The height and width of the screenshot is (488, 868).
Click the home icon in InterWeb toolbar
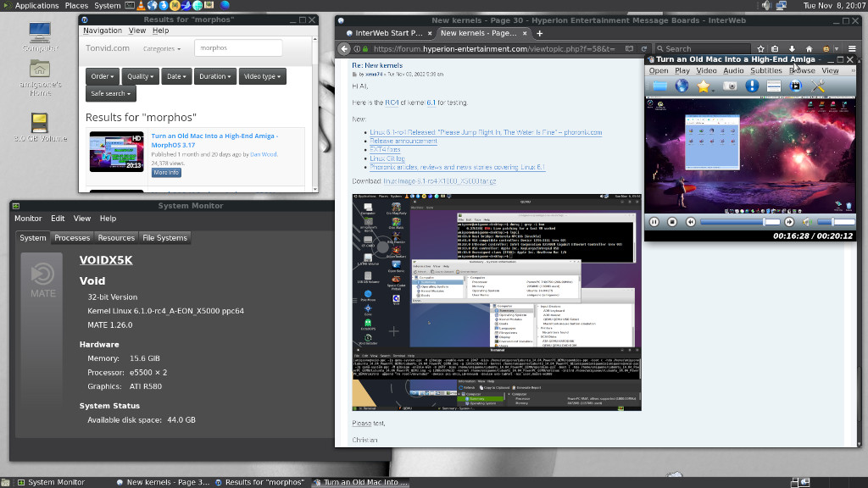point(809,48)
